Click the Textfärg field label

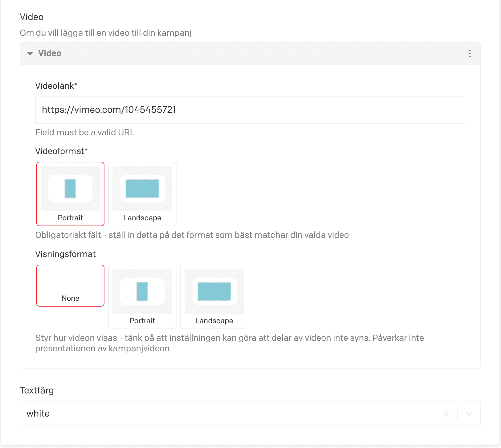pos(37,390)
